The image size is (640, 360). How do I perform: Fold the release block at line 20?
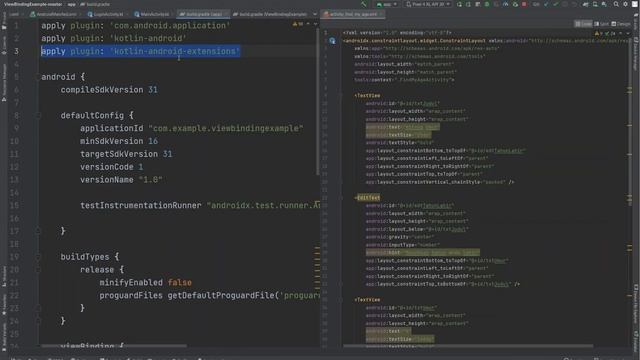coord(38,270)
